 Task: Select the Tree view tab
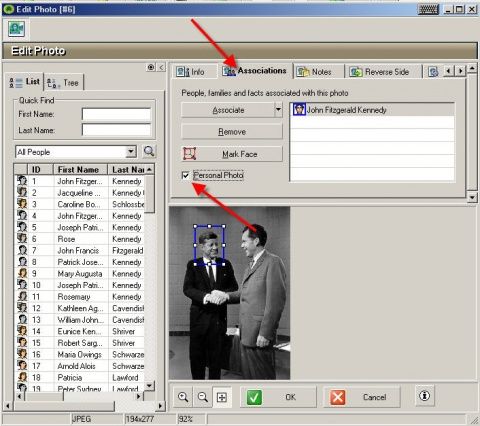tap(63, 82)
